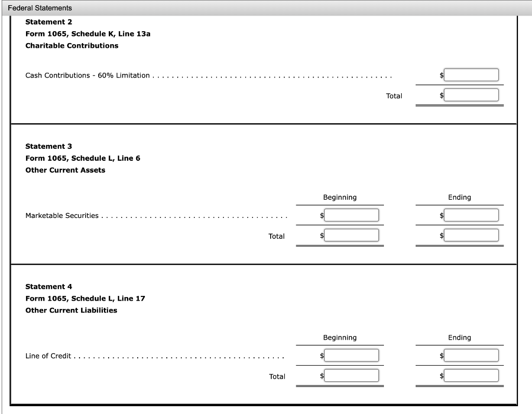The image size is (532, 414).
Task: Click Line of Credit Beginning amount field
Action: point(352,355)
